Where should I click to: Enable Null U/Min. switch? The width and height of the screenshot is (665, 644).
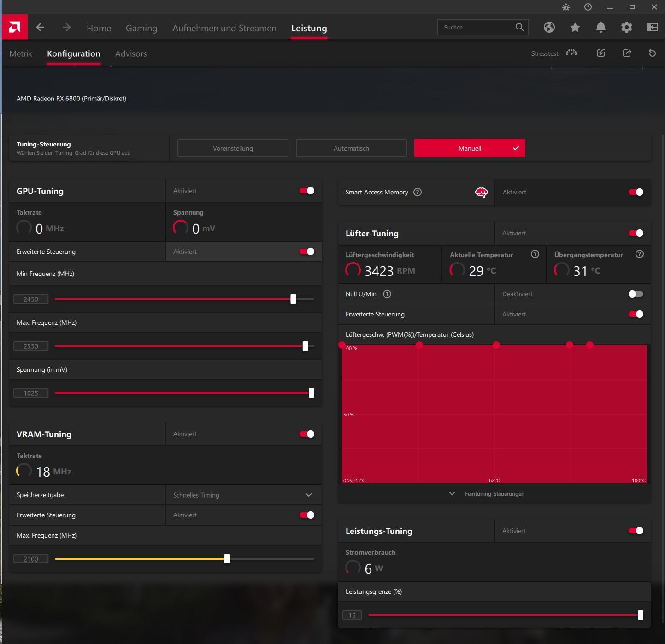636,294
